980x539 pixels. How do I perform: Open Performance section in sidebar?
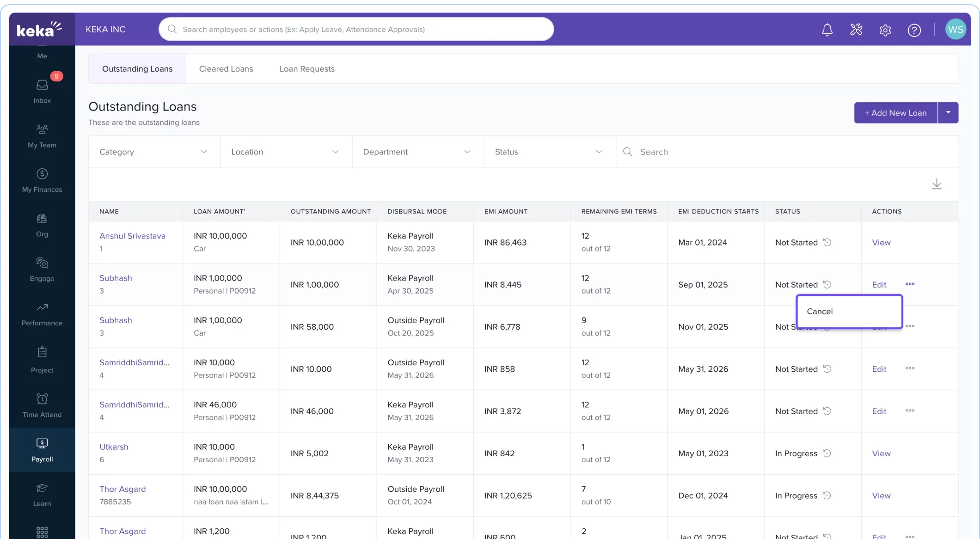42,314
